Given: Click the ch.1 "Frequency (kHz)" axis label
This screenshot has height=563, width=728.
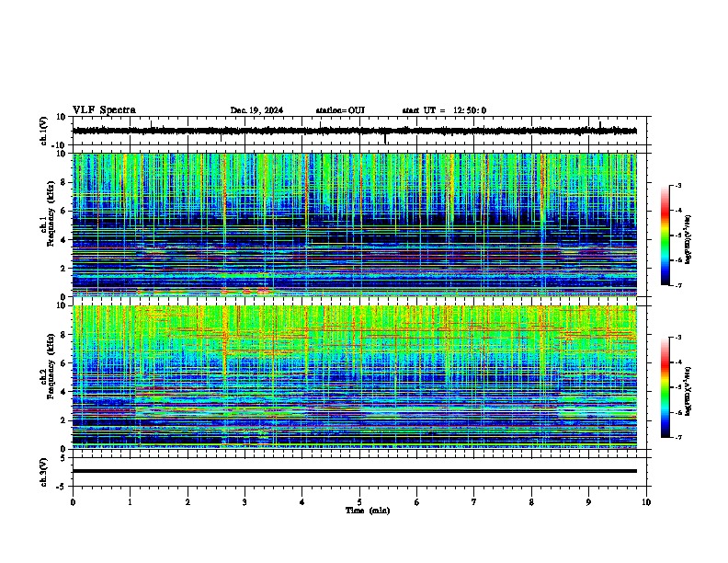Looking at the screenshot, I should point(51,213).
